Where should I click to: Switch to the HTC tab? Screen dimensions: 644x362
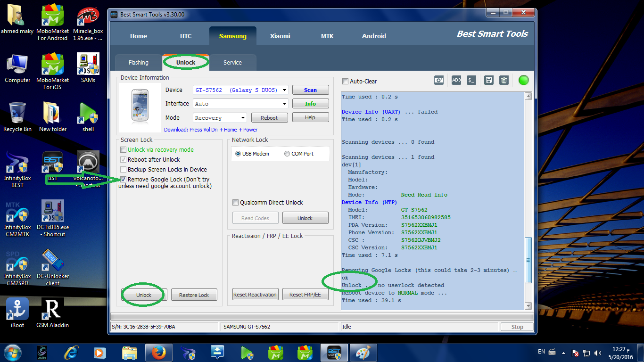pos(186,36)
